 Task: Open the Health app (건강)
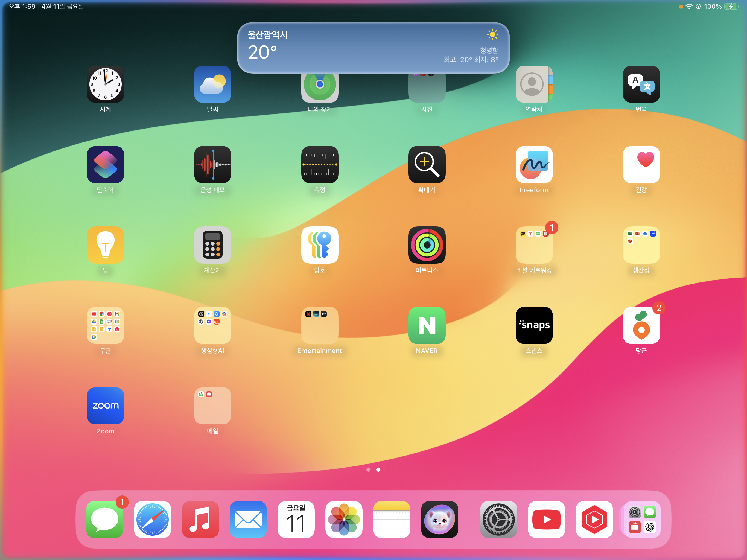tap(641, 165)
